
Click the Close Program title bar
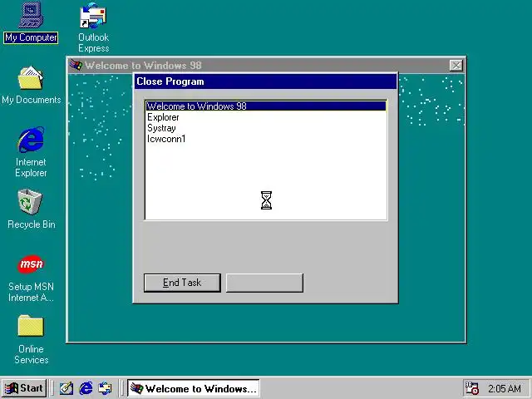(x=266, y=81)
